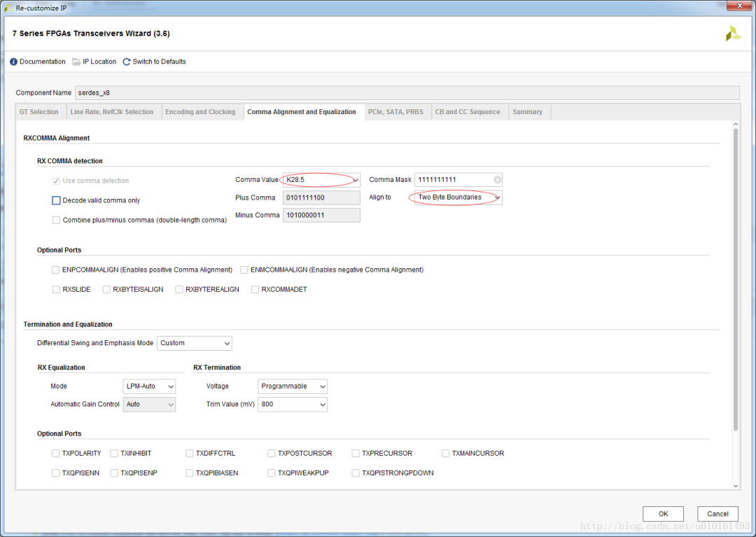Viewport: 756px width, 537px height.
Task: Check the RXSLIDE optional port
Action: pos(56,290)
